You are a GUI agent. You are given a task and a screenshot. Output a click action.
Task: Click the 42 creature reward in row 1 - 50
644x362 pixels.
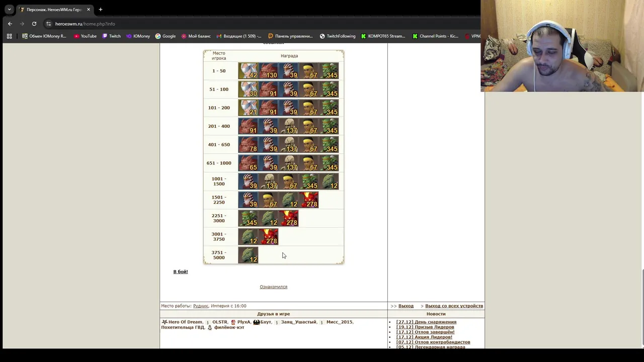click(248, 71)
